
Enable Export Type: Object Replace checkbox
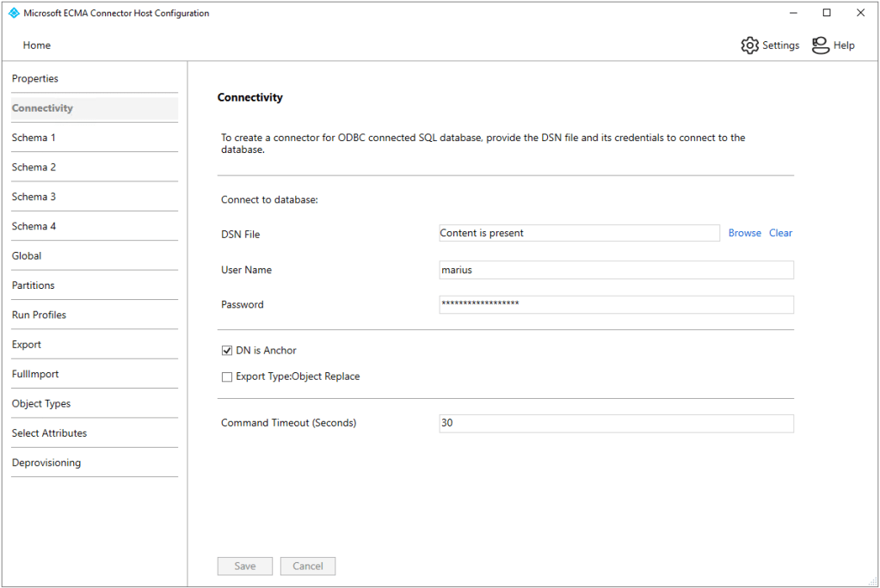pos(227,377)
